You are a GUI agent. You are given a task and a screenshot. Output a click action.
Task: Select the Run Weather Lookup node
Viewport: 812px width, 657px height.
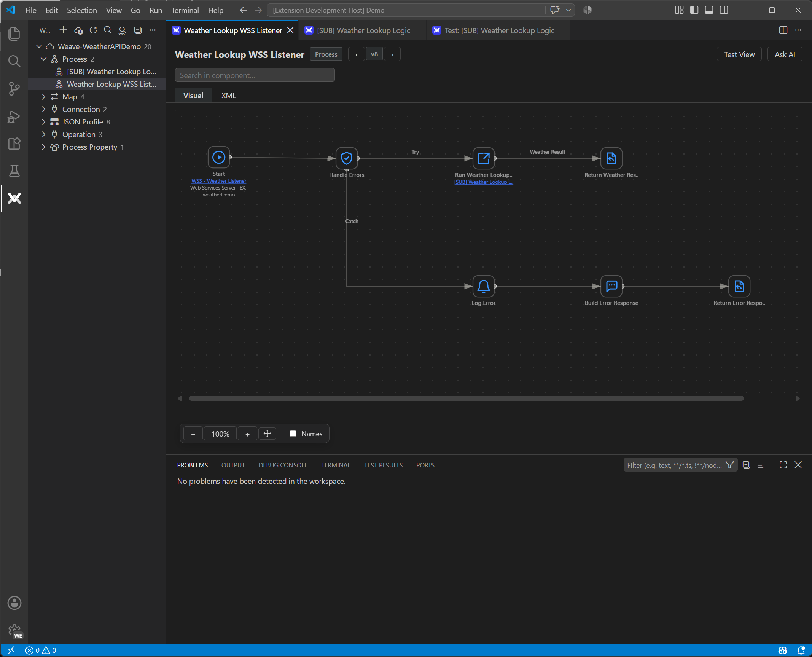(484, 158)
